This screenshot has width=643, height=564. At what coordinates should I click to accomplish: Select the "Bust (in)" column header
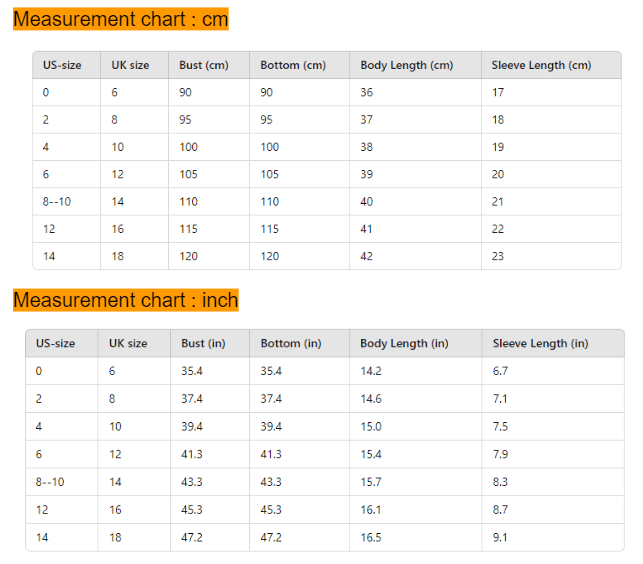click(x=203, y=343)
